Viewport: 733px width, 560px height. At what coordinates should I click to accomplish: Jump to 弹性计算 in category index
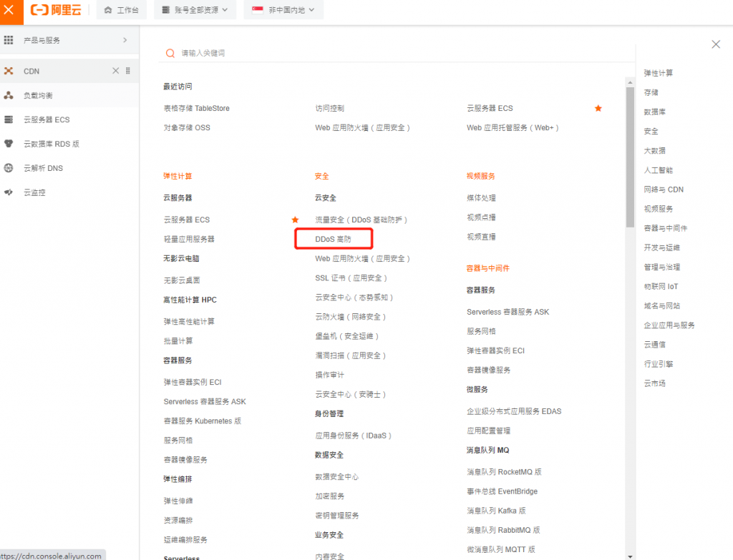tap(659, 73)
